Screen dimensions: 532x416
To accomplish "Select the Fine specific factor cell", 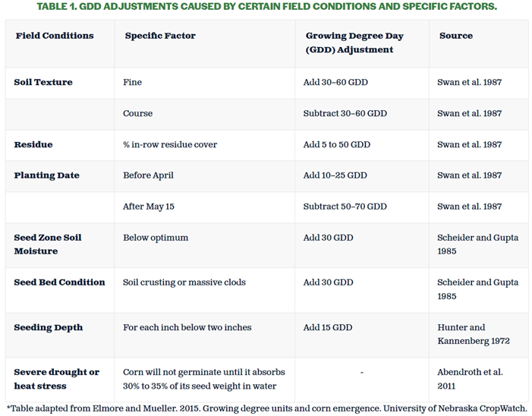I will click(133, 82).
